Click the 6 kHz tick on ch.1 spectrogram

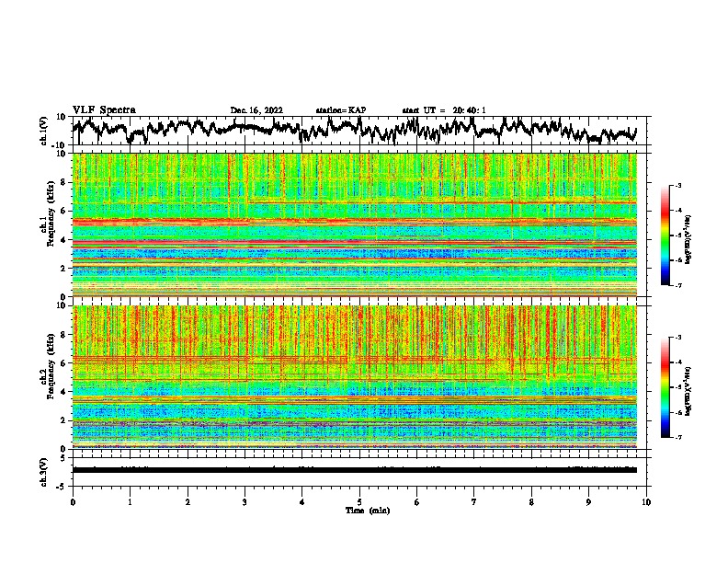point(63,211)
